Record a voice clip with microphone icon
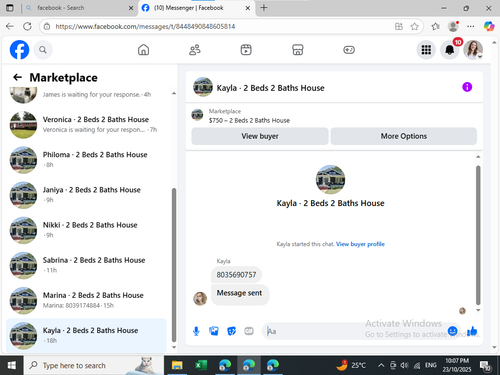The width and height of the screenshot is (500, 375). (x=196, y=331)
